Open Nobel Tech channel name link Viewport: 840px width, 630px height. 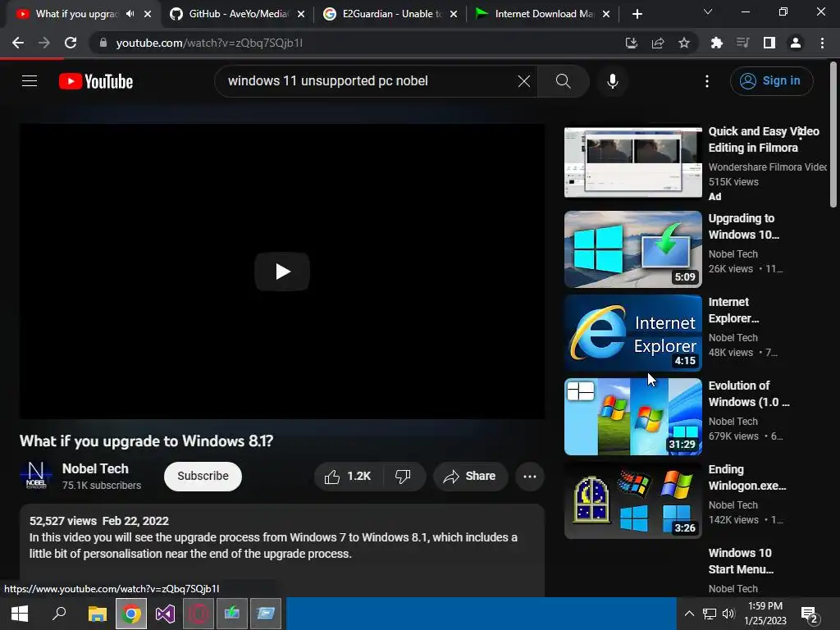95,468
